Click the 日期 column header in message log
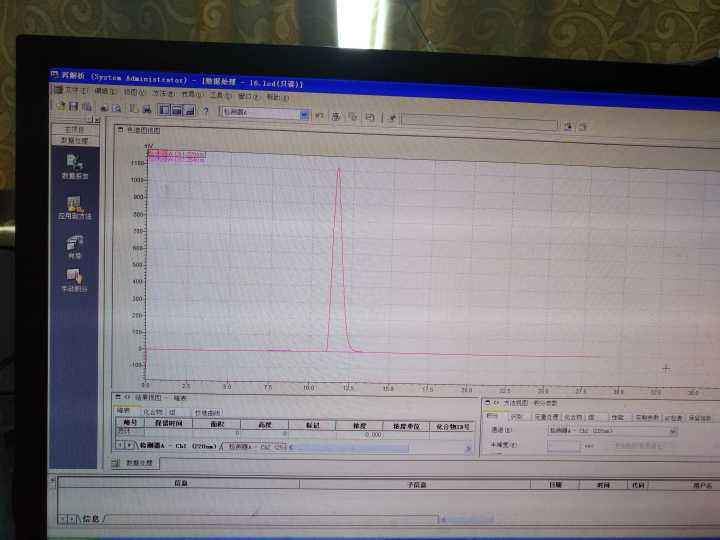 555,484
